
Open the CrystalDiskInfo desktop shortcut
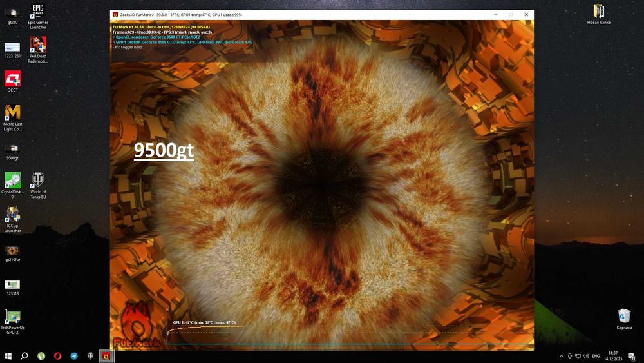tap(12, 186)
